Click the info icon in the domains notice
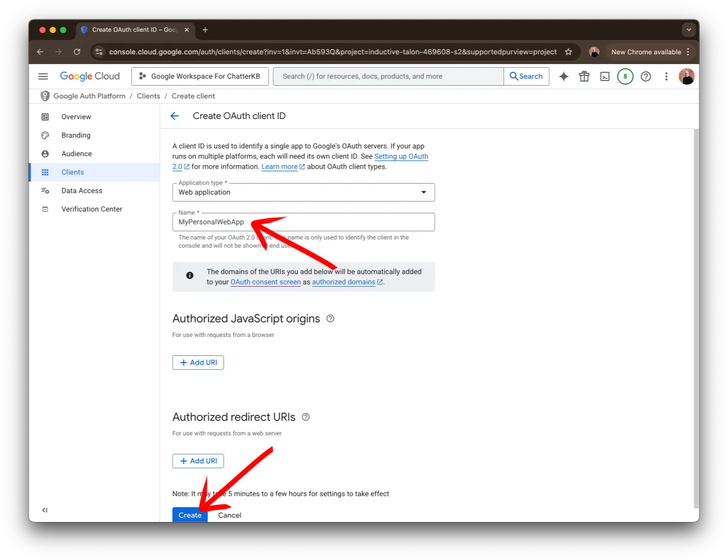Viewport: 728px width, 560px height. pos(190,275)
